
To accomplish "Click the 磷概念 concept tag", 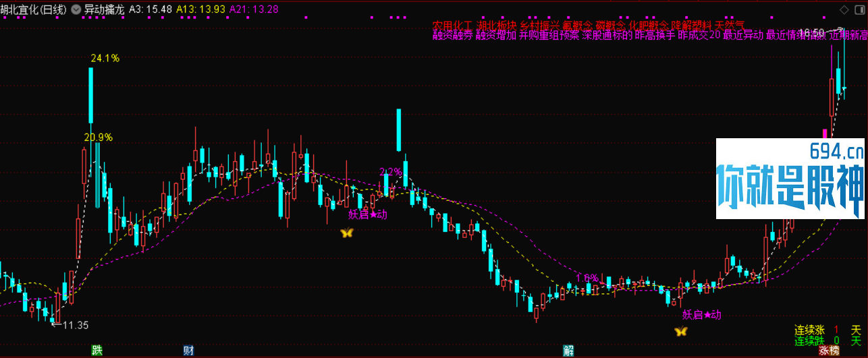I will tap(611, 26).
